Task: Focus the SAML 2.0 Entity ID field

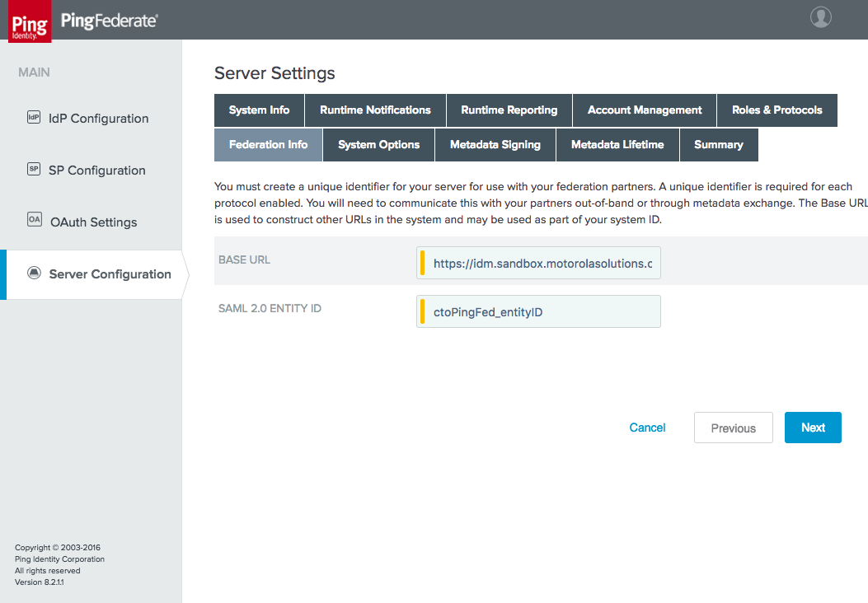Action: 538,311
